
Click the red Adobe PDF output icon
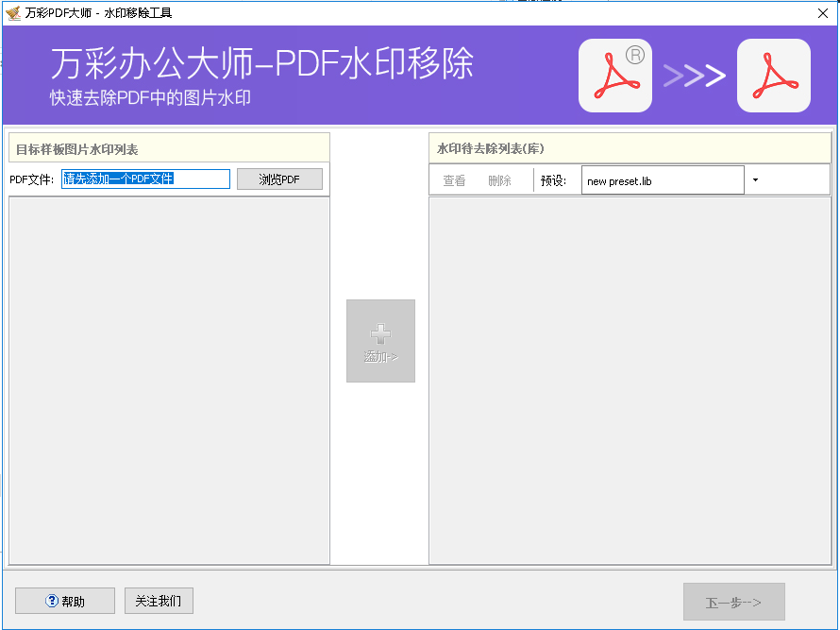[x=773, y=76]
